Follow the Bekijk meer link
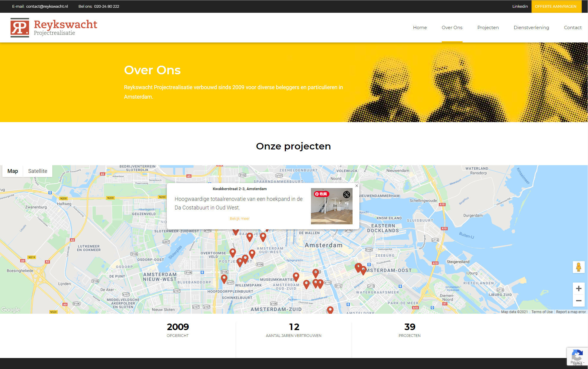This screenshot has width=588, height=369. [239, 218]
